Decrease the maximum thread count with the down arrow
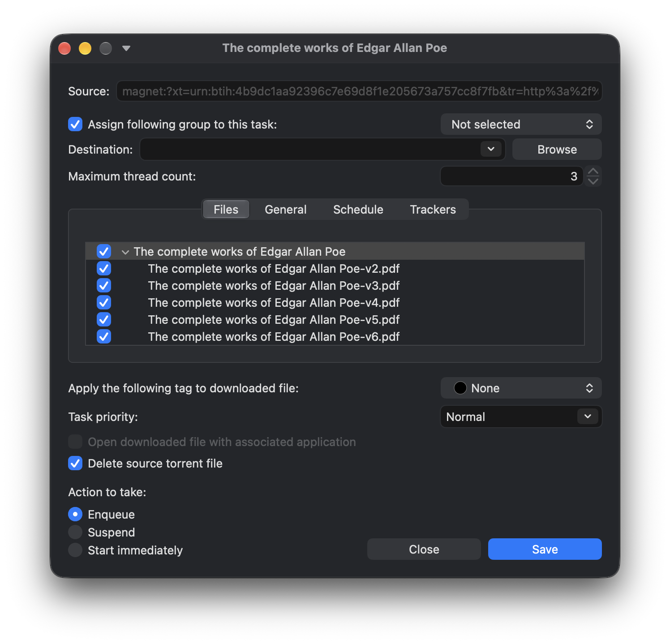The width and height of the screenshot is (670, 644). coord(593,181)
